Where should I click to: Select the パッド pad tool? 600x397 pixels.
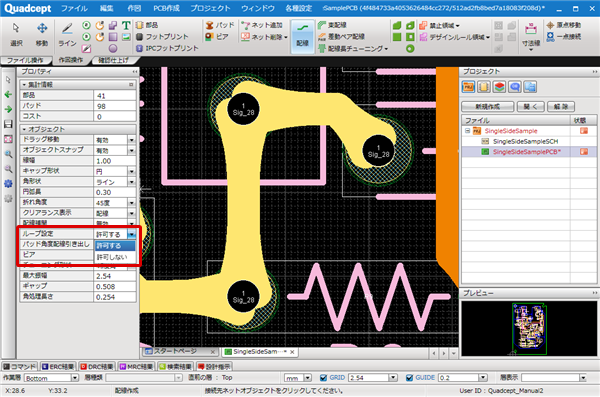[x=220, y=25]
